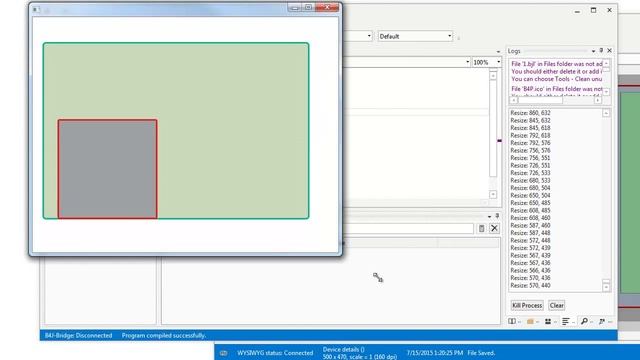640x360 pixels.
Task: Close the Logs panel
Action: (609, 51)
